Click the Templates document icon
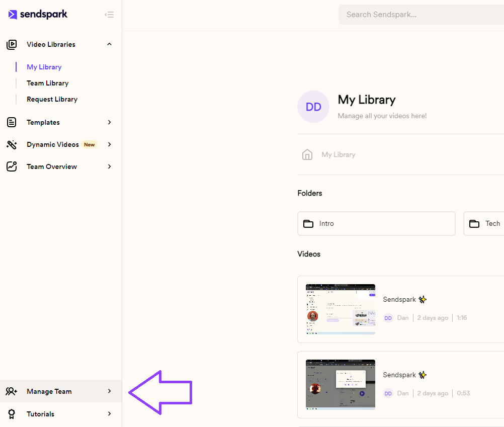 point(12,122)
